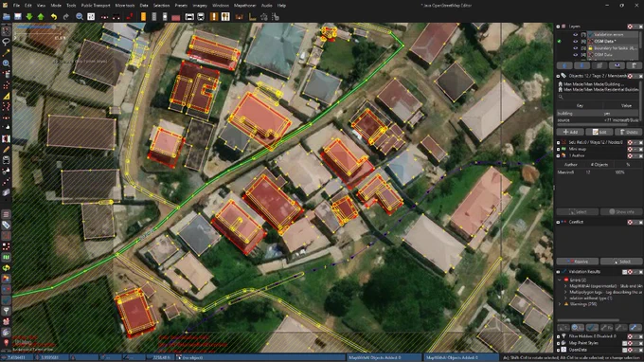
Task: Collapse the Objects/Tags panel with its toggle
Action: [x=558, y=76]
